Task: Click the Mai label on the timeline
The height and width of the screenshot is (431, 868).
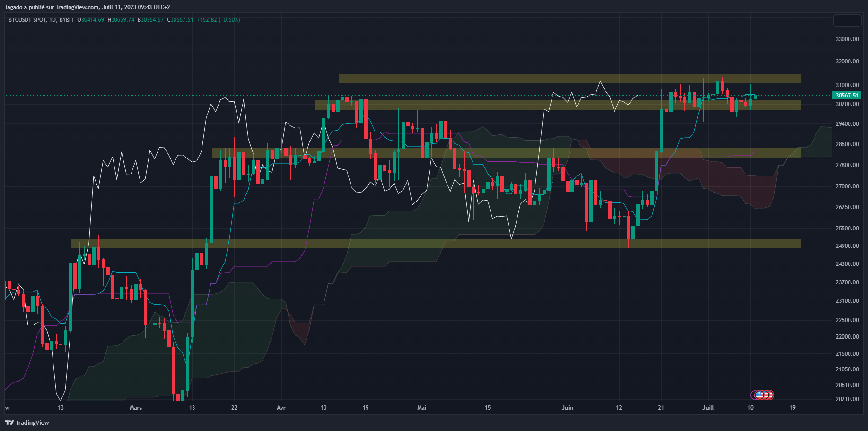Action: pos(421,407)
